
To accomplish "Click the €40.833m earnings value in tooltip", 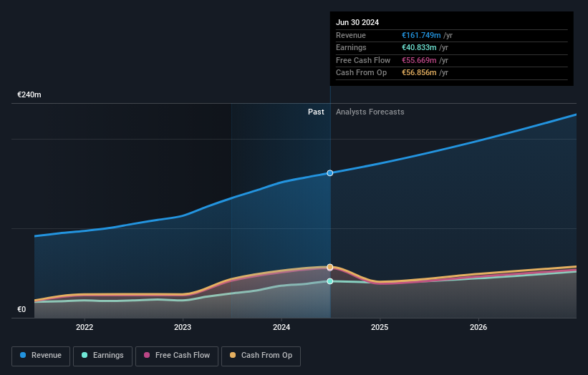I will (419, 47).
